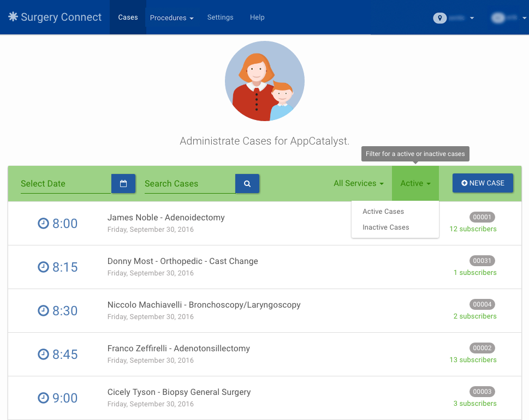Click the 00002 case number badge
Viewport: 529px width, 420px height.
tap(482, 348)
